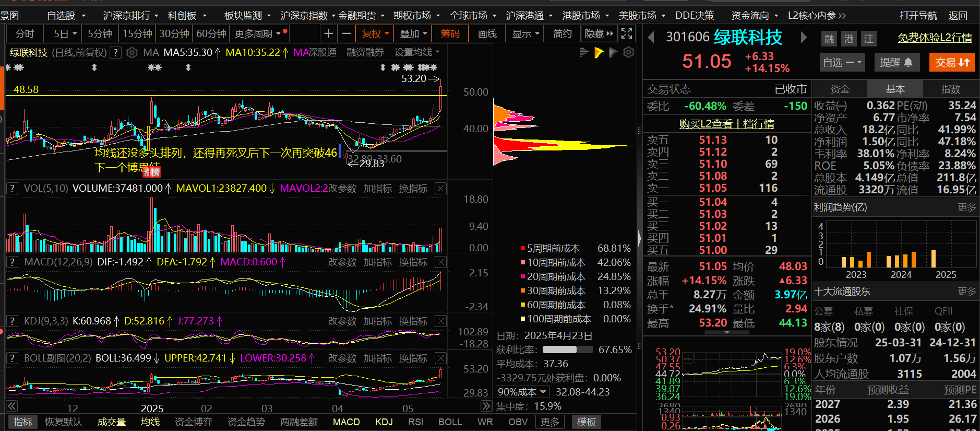Click the zoom-in plus icon on chart toolbar
The height and width of the screenshot is (431, 980).
(328, 34)
